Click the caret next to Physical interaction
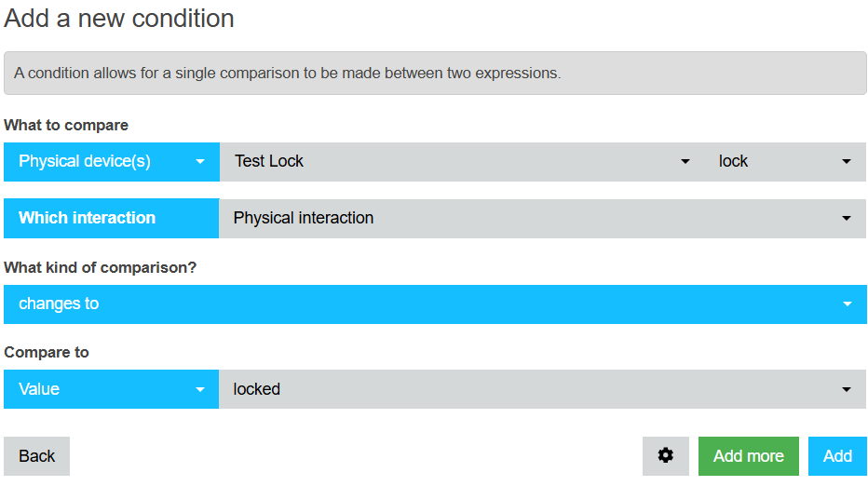Image resolution: width=868 pixels, height=486 pixels. [847, 219]
